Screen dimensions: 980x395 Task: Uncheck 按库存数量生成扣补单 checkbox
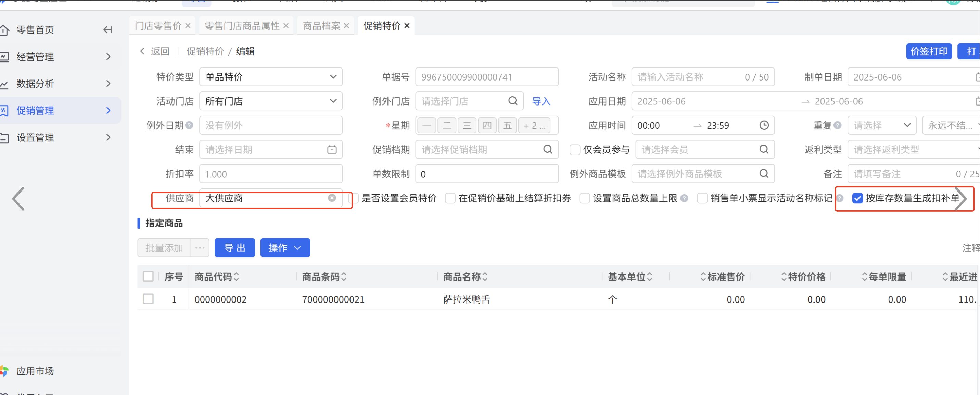tap(857, 198)
